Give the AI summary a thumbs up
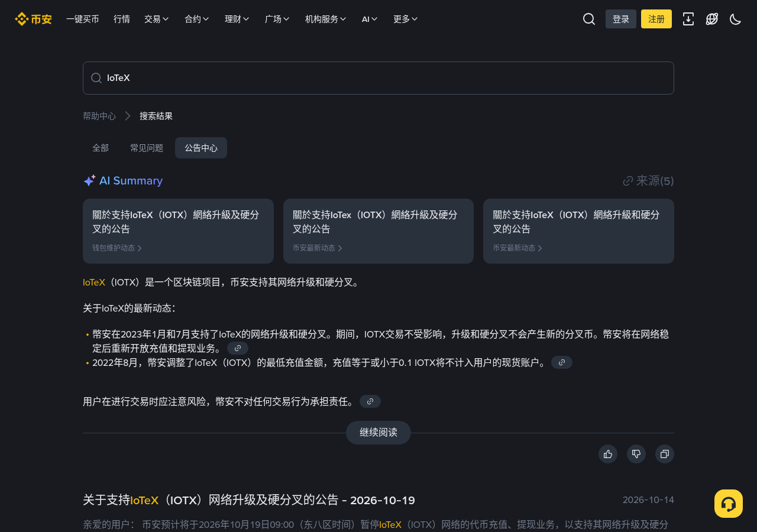The height and width of the screenshot is (532, 757). (x=608, y=454)
